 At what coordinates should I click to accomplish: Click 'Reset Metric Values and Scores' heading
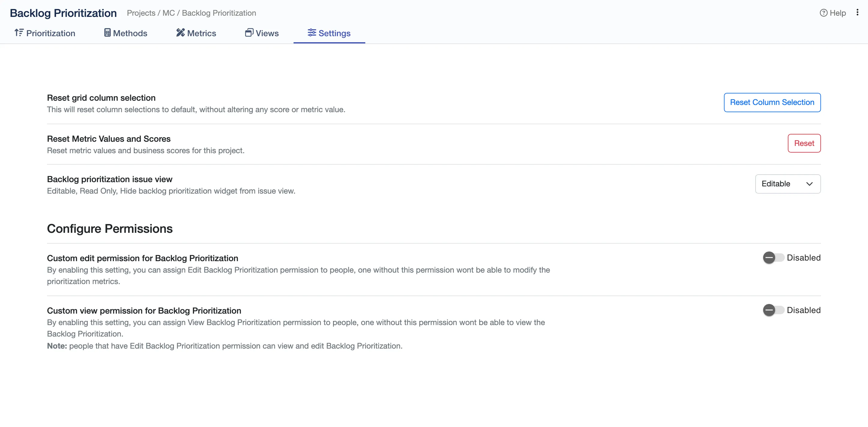[x=108, y=139]
